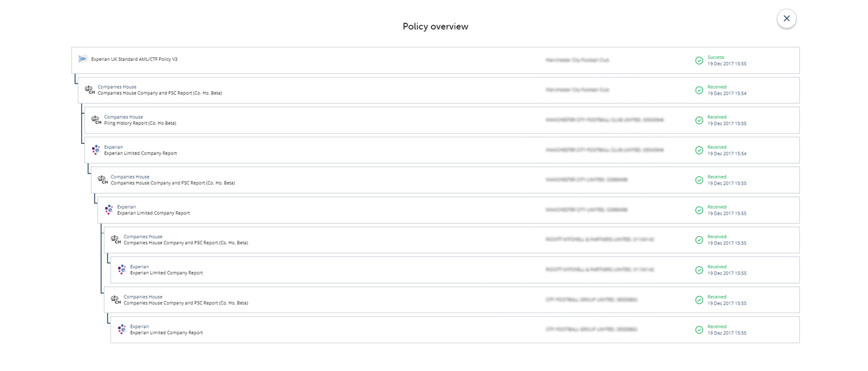This screenshot has width=868, height=371.
Task: Click the Received checkmark of the 15:54 Companies House PSC report
Action: point(699,90)
